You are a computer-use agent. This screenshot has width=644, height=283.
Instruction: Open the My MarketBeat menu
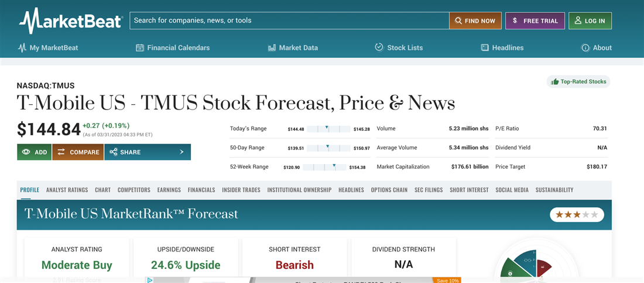47,47
